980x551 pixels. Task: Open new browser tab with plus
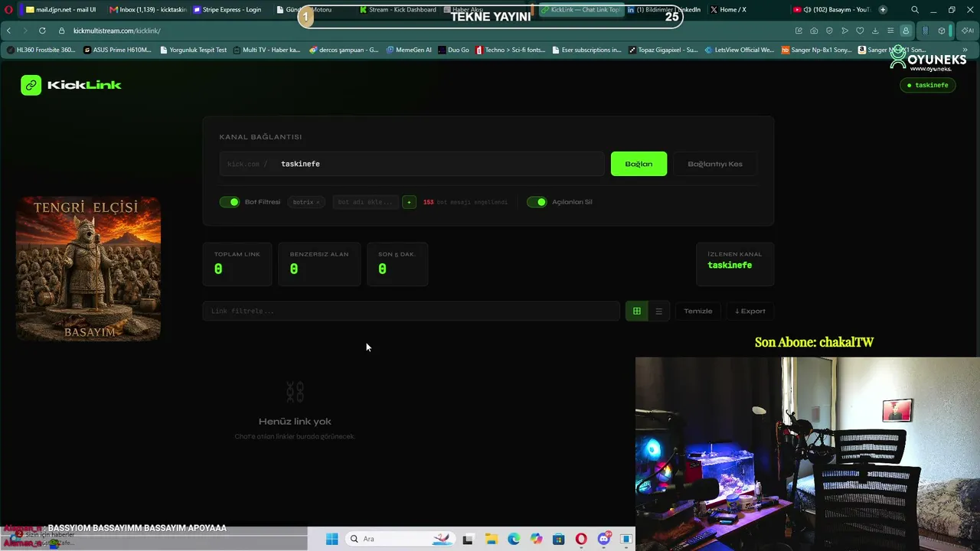pyautogui.click(x=883, y=10)
